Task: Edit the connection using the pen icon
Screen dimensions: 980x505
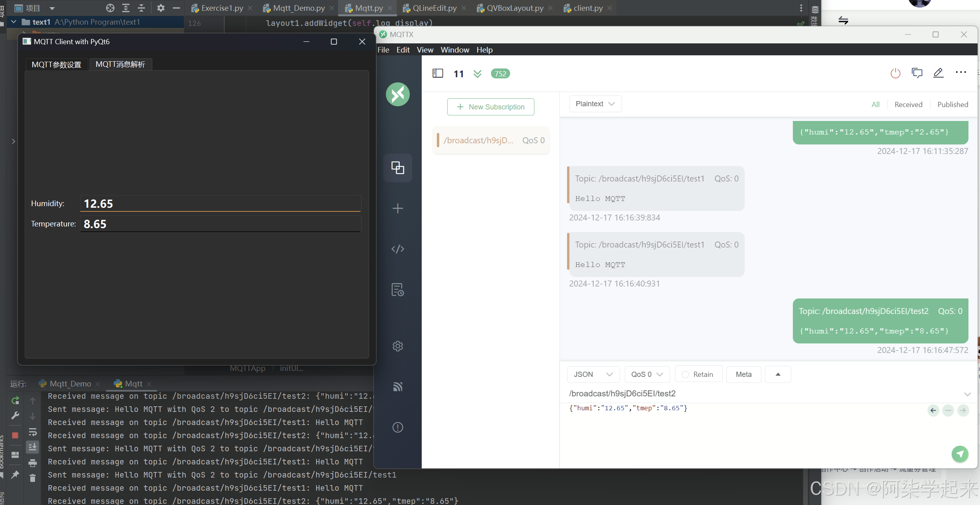Action: point(939,73)
